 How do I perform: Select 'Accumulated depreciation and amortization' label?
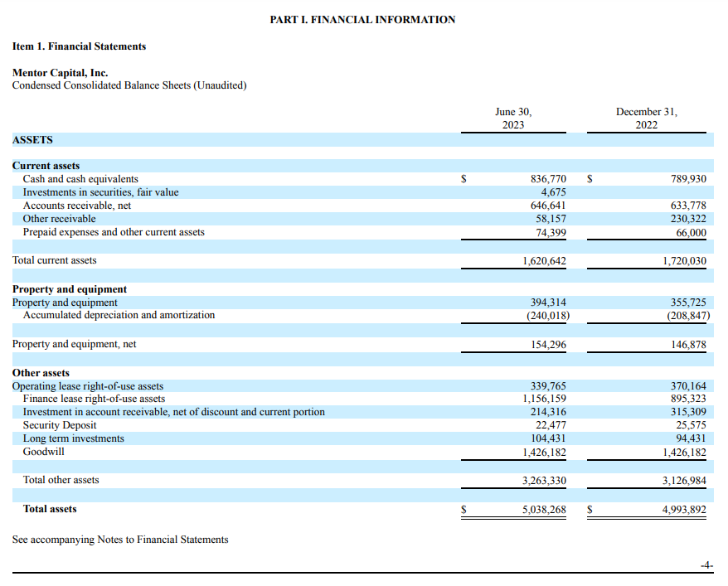[x=119, y=315]
